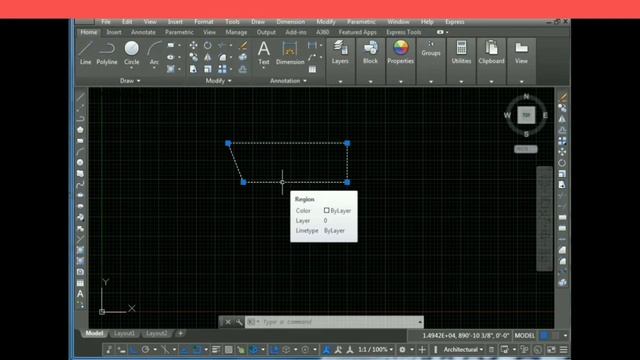
Task: Select the Arc tool in the ribbon
Action: click(x=154, y=53)
